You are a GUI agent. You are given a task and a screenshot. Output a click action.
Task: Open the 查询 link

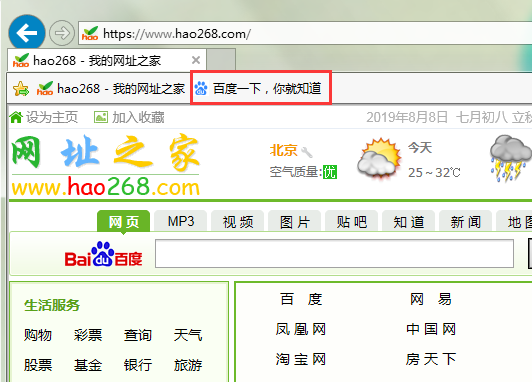(138, 335)
